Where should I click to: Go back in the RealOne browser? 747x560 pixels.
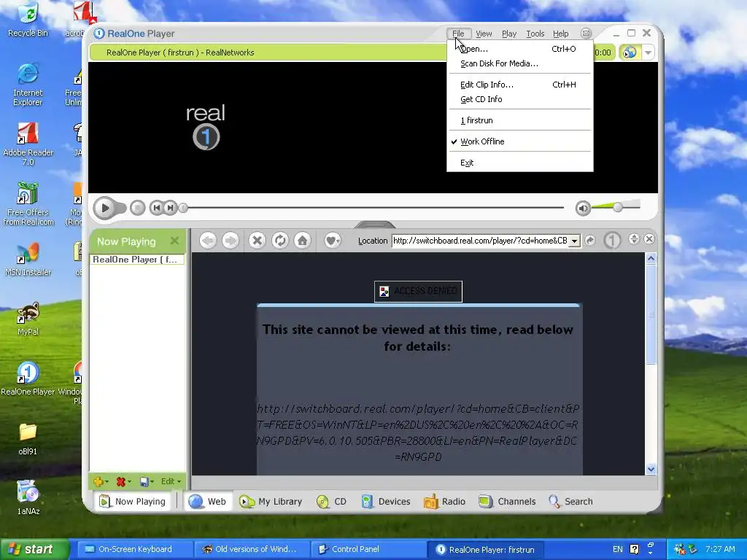(208, 241)
